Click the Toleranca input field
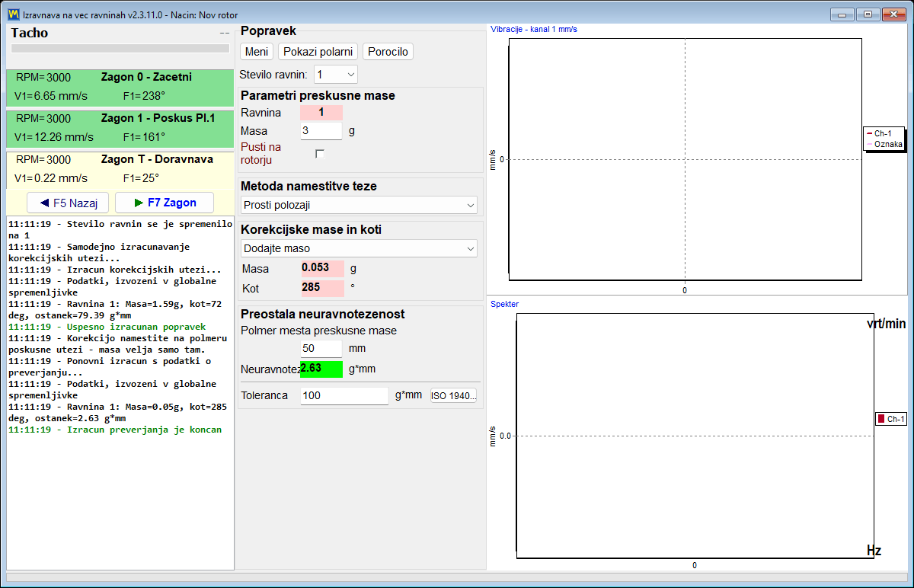 point(344,396)
